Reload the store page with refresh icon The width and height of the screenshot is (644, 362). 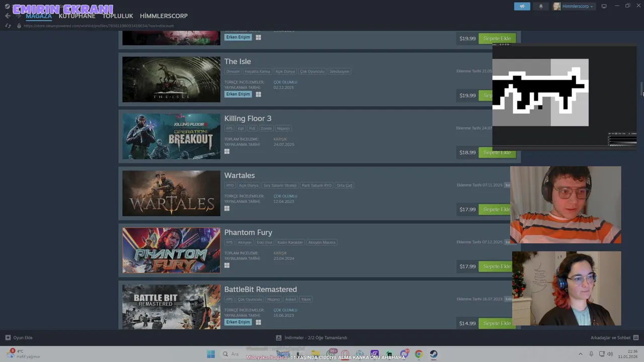tap(8, 26)
